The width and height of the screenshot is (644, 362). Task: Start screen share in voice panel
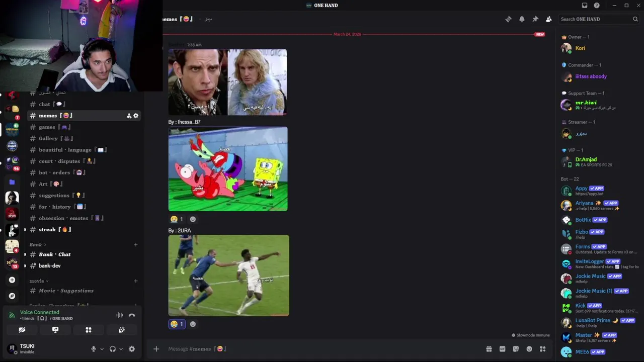coord(55,330)
